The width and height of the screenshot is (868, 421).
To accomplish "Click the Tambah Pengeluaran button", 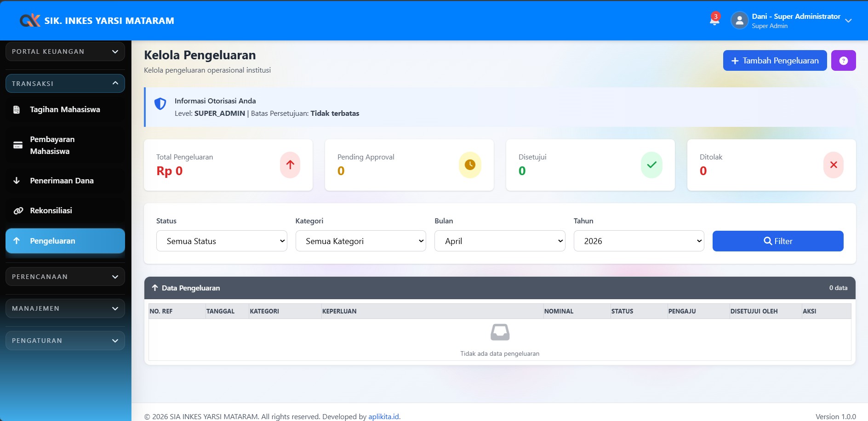I will (x=775, y=61).
